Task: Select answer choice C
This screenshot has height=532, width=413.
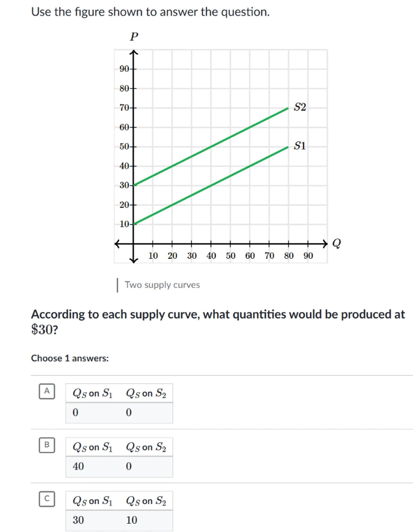Action: 47,499
